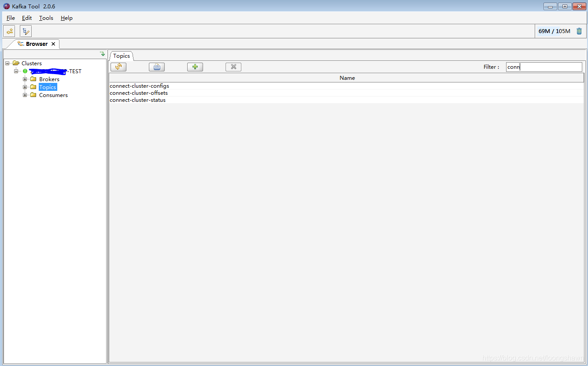
Task: Click the Topics folder icon in tree
Action: click(x=33, y=87)
